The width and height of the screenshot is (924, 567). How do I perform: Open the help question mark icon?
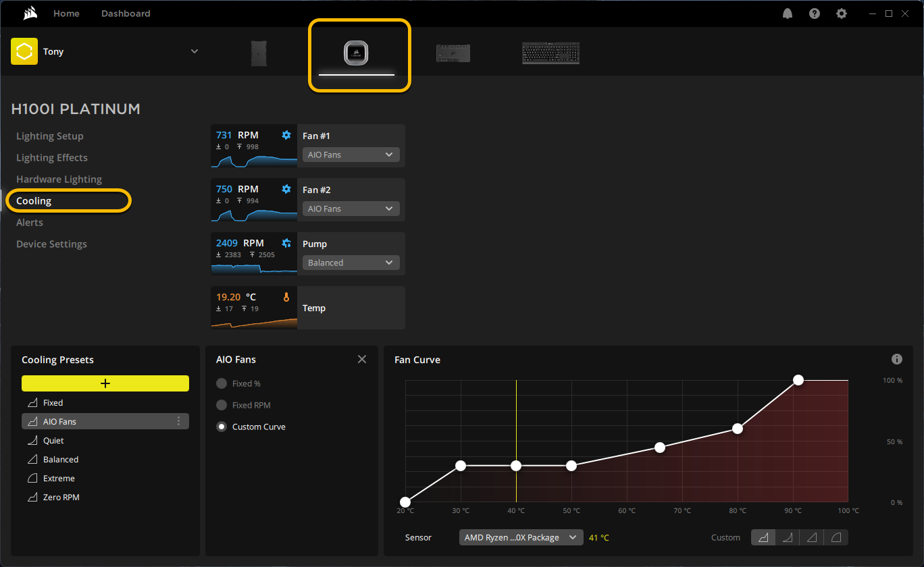tap(815, 13)
